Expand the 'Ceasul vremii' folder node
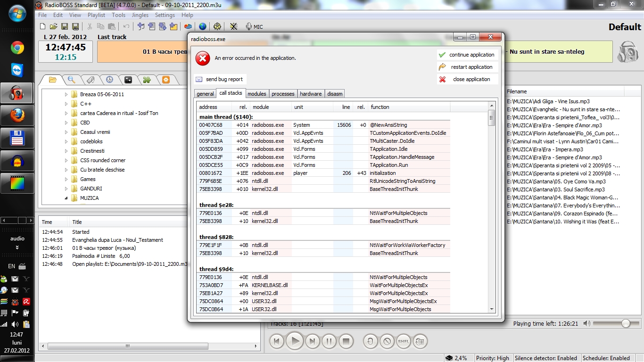 tap(66, 132)
